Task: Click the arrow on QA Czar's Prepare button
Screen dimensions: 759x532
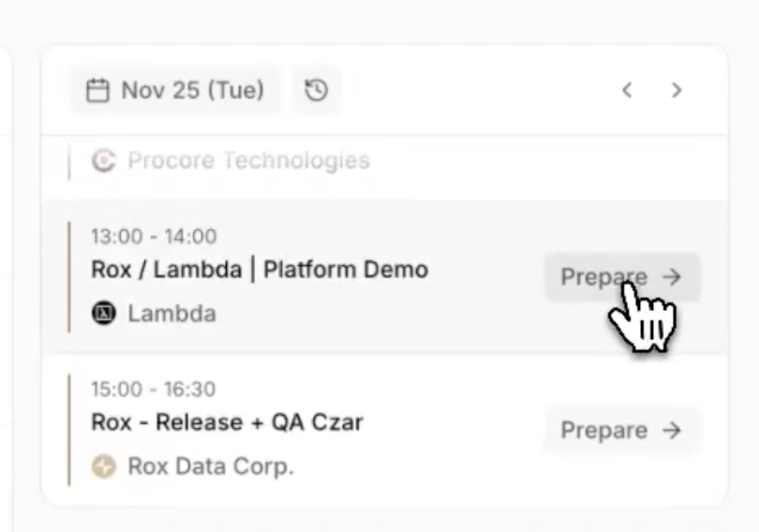Action: [671, 430]
